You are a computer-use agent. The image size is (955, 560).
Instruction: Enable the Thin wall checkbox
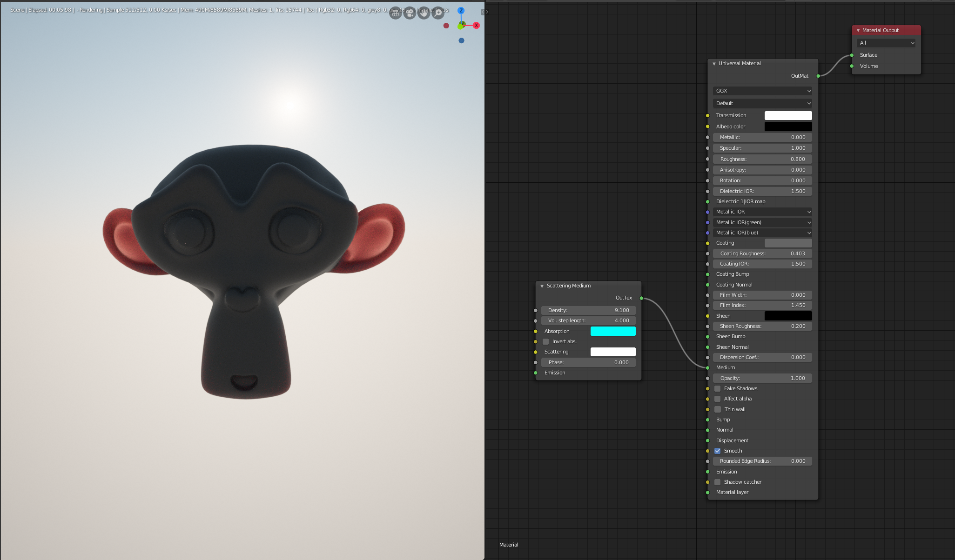point(718,409)
